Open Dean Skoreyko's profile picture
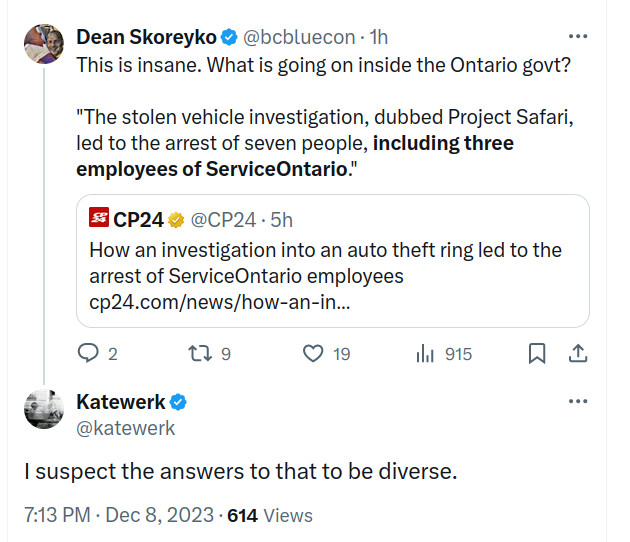Screen dimensions: 630x542 (x=42, y=45)
